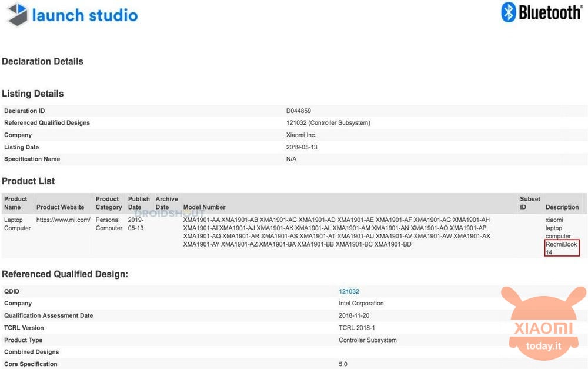The image size is (588, 369).
Task: Click the Bluetooth logo icon
Action: (509, 12)
